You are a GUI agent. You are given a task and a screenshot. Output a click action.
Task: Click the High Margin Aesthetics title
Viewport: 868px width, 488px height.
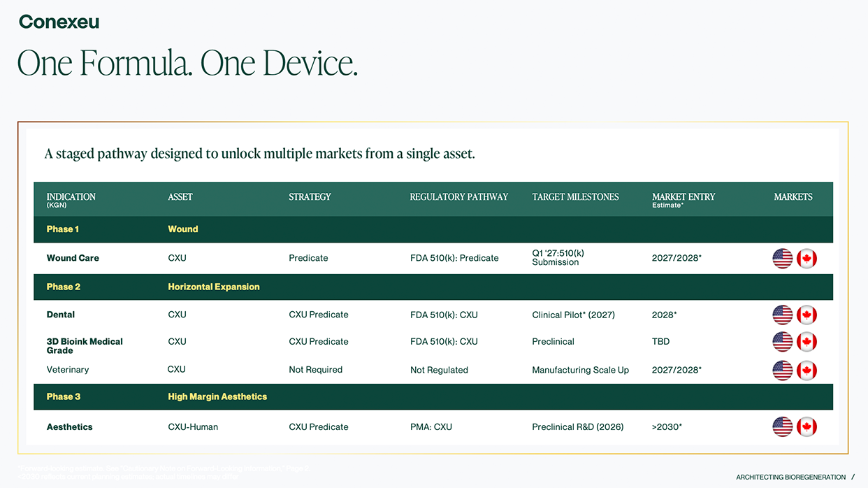(x=217, y=396)
